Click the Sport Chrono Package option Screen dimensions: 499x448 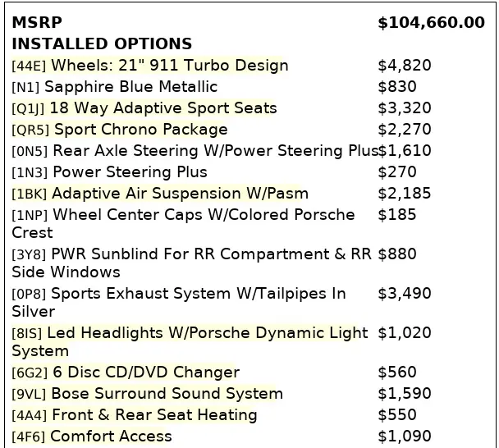click(140, 130)
